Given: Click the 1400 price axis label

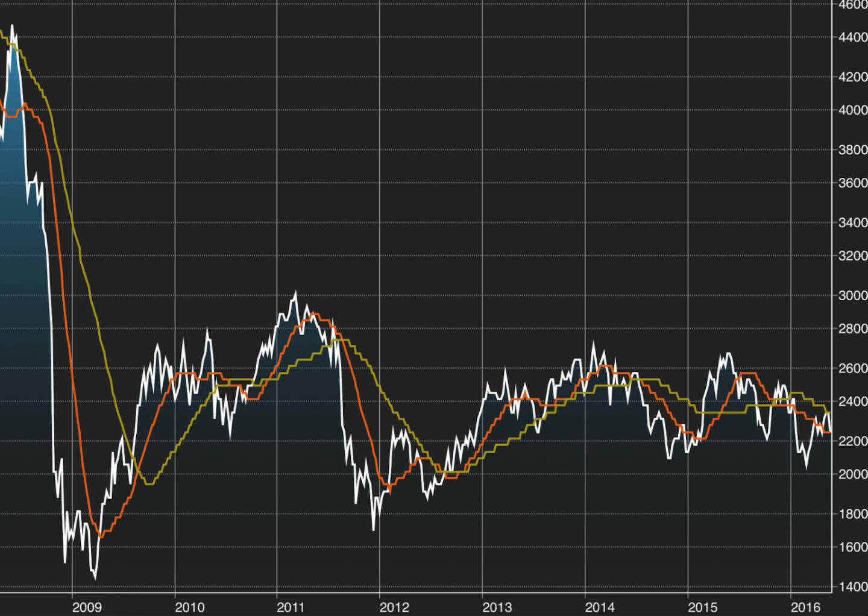Looking at the screenshot, I should coord(852,586).
